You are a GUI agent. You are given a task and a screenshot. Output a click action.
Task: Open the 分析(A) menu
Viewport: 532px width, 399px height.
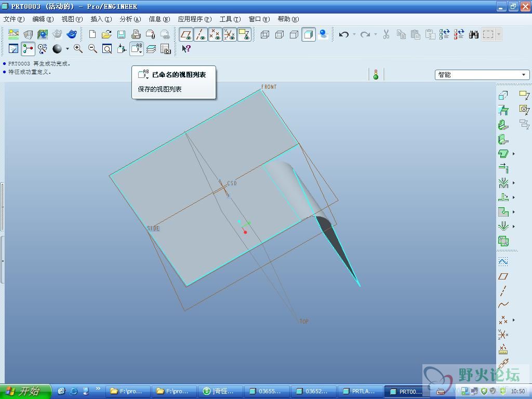point(130,19)
